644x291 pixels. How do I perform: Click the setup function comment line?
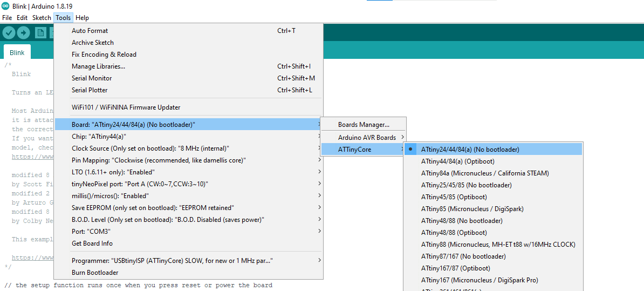pos(139,285)
